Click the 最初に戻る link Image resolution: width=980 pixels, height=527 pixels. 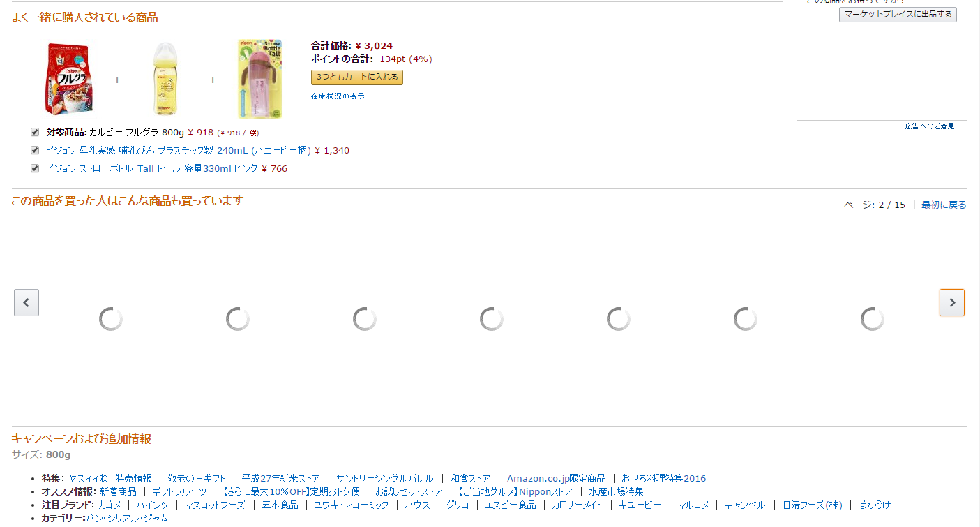944,205
